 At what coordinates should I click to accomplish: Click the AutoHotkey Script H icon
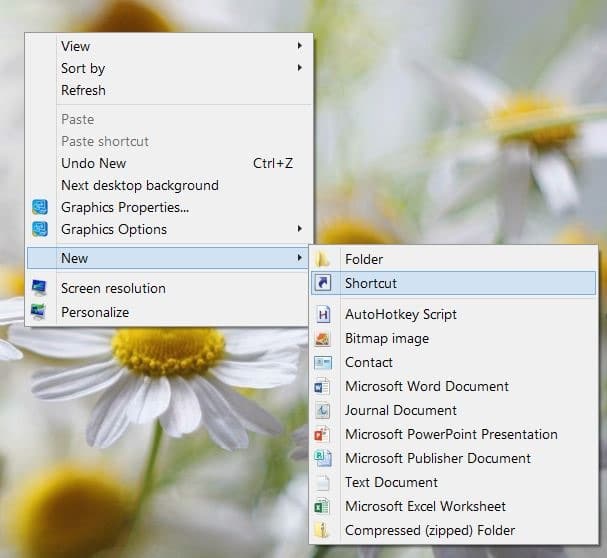pyautogui.click(x=323, y=314)
